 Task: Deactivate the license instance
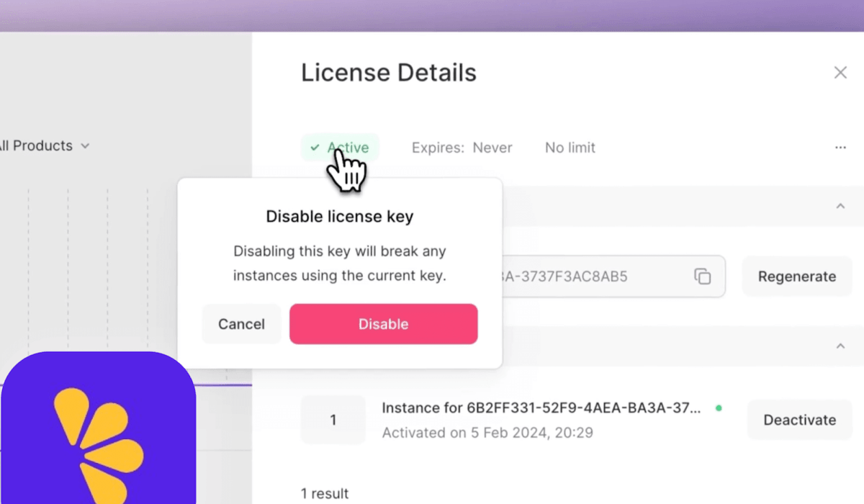pyautogui.click(x=799, y=420)
